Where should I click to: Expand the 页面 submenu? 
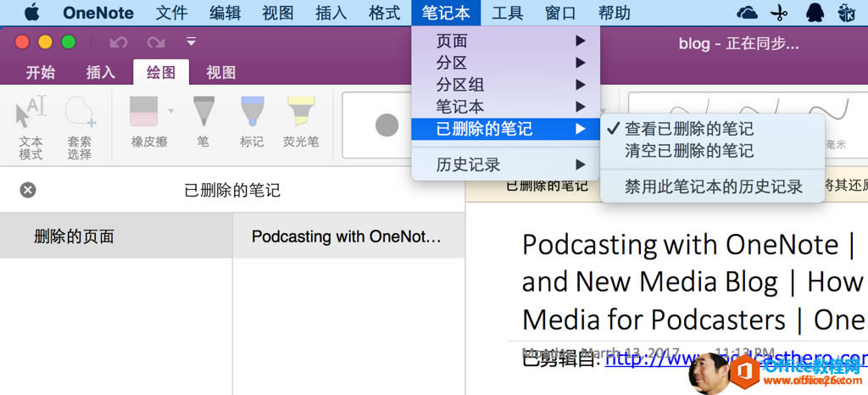click(506, 41)
